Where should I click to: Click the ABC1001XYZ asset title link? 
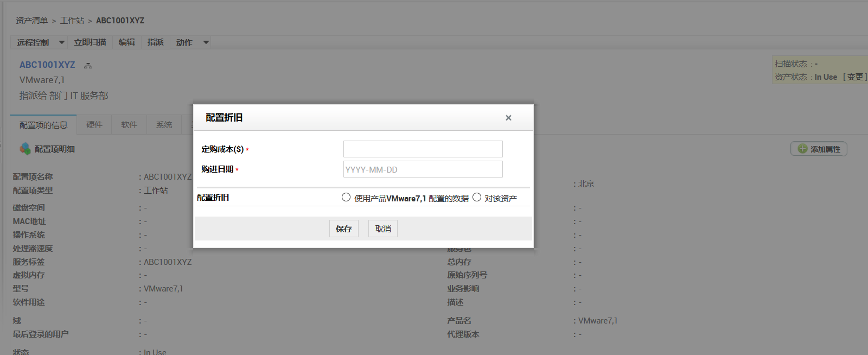47,65
